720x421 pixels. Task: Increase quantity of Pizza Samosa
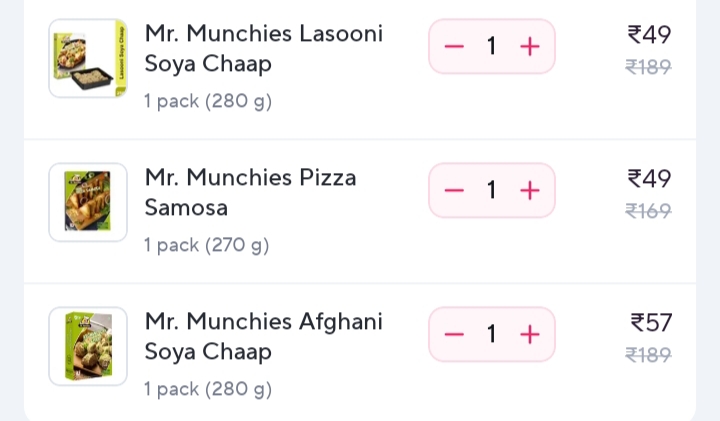(x=530, y=191)
